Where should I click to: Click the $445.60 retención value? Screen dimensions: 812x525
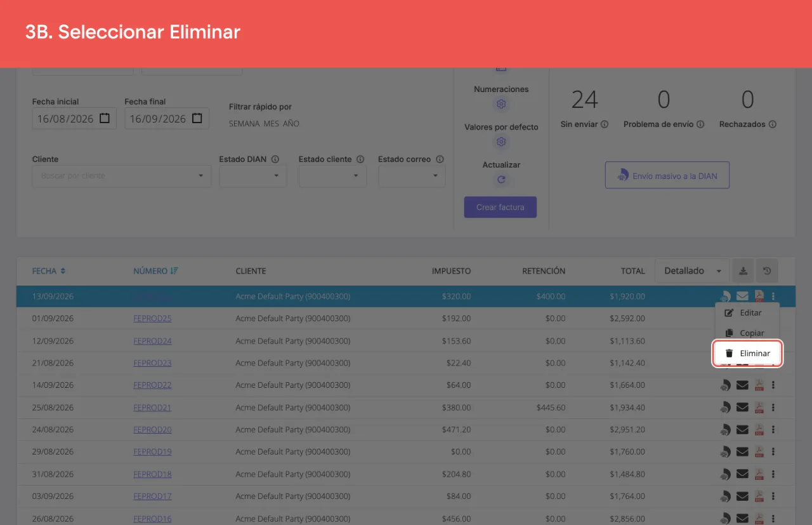point(551,408)
